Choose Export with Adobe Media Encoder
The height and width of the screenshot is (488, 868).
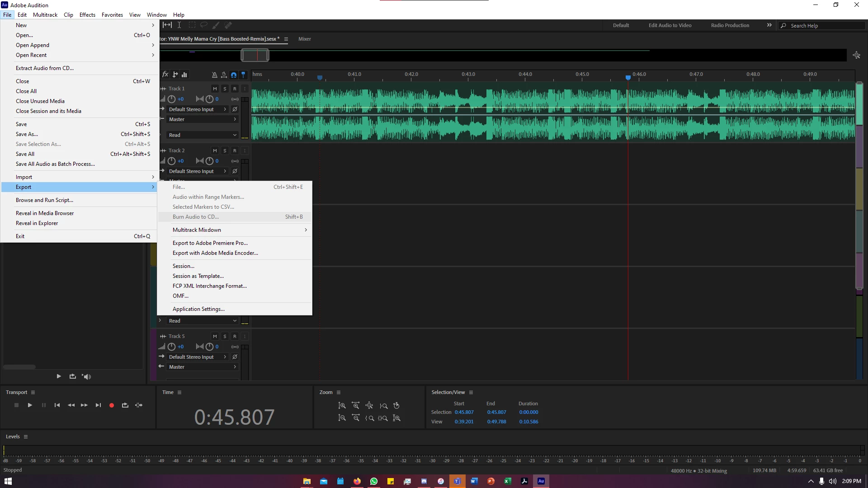pyautogui.click(x=215, y=253)
